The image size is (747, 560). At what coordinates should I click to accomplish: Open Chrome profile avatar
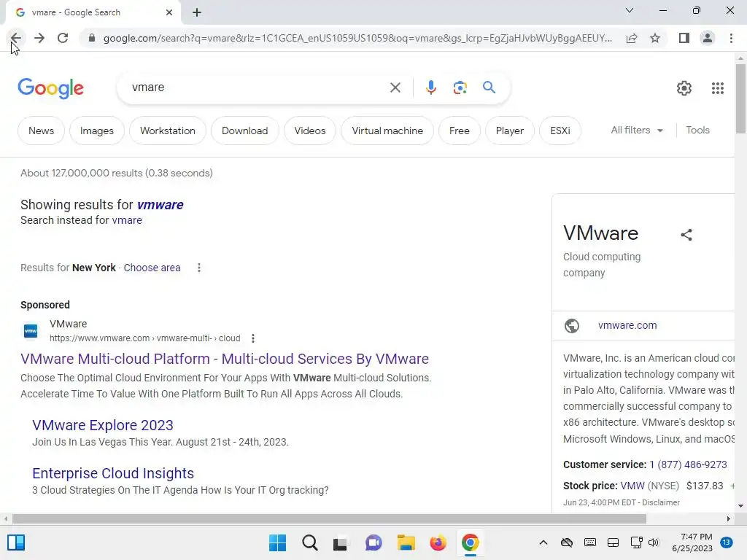[x=708, y=38]
